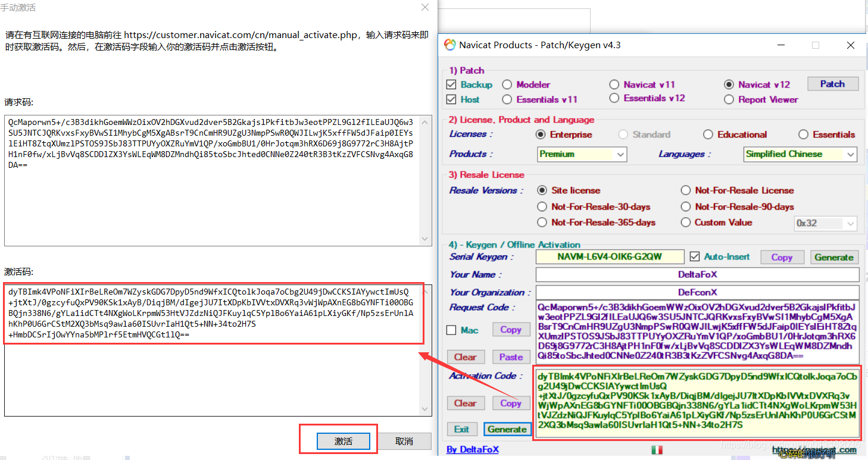
Task: Select the Custom Value radio button
Action: (x=686, y=223)
